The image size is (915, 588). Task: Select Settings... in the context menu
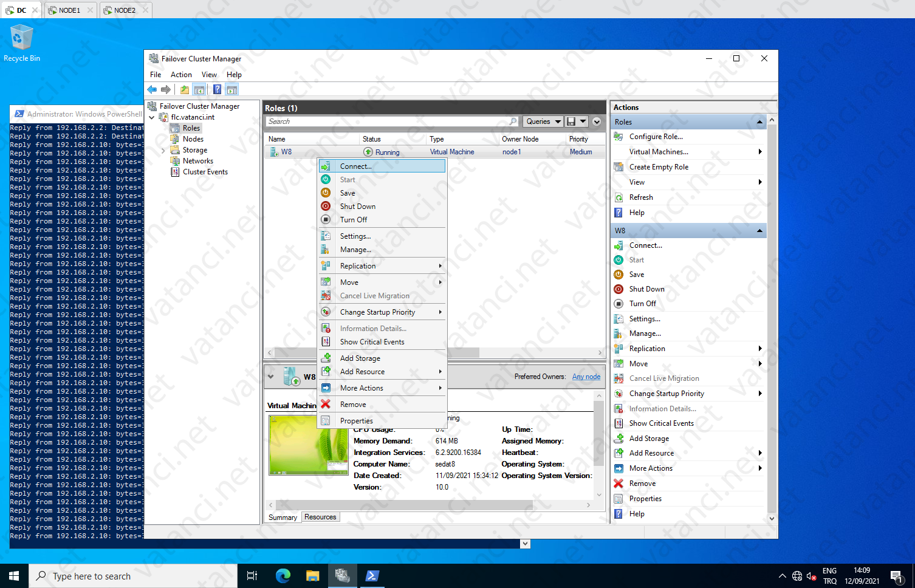[x=382, y=236]
